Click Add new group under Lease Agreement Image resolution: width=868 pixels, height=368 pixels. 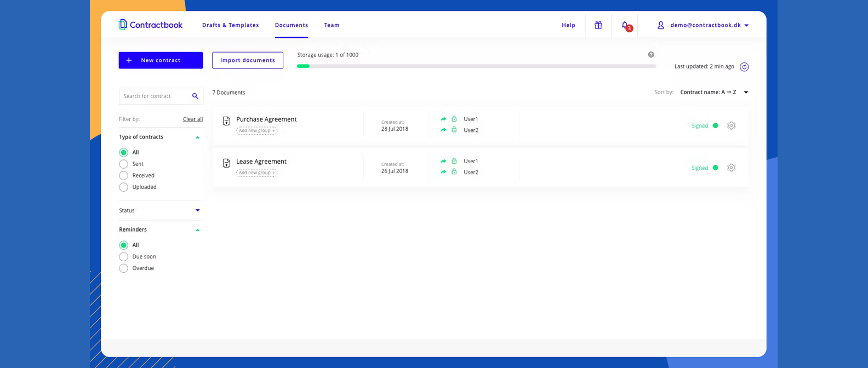coord(256,173)
